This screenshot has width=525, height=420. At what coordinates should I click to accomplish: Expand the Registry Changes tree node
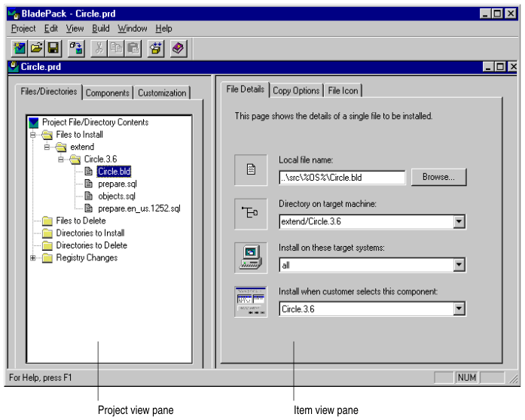point(33,258)
